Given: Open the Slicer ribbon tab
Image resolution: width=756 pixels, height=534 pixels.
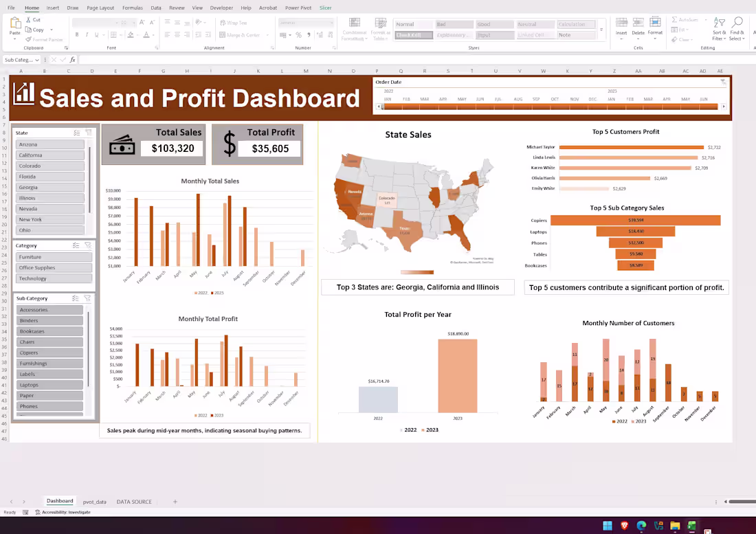Looking at the screenshot, I should (326, 8).
